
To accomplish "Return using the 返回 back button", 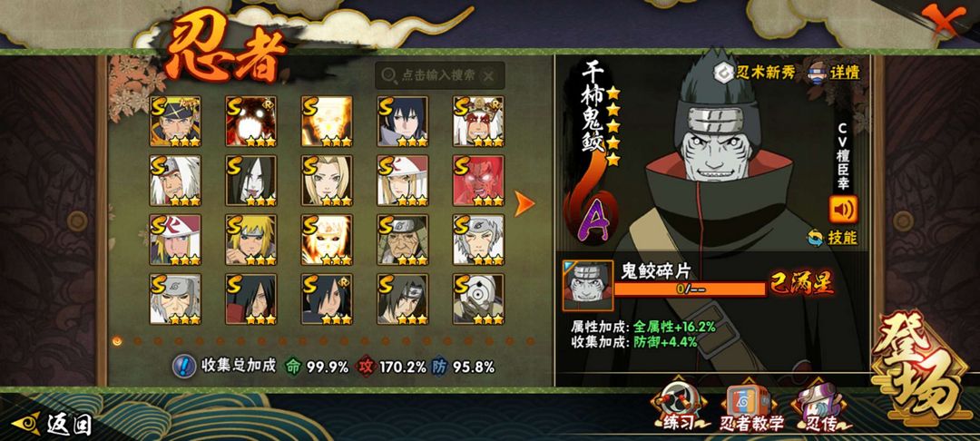I will [53, 424].
